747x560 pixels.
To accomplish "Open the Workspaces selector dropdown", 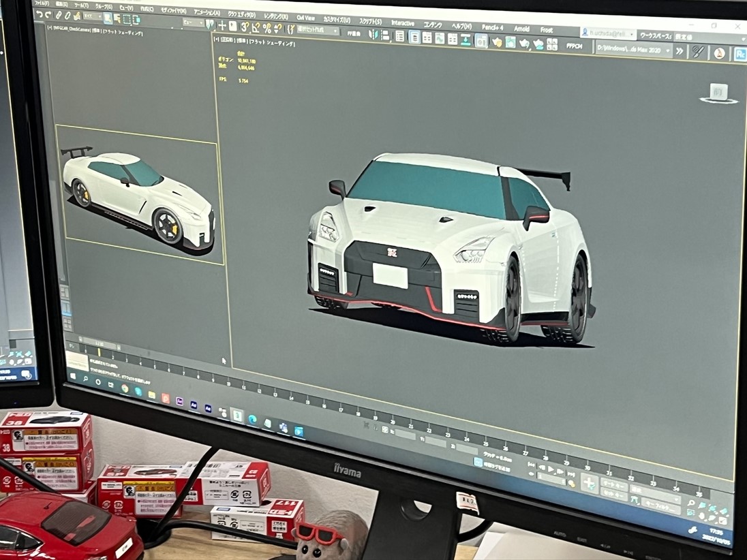I will (x=711, y=37).
